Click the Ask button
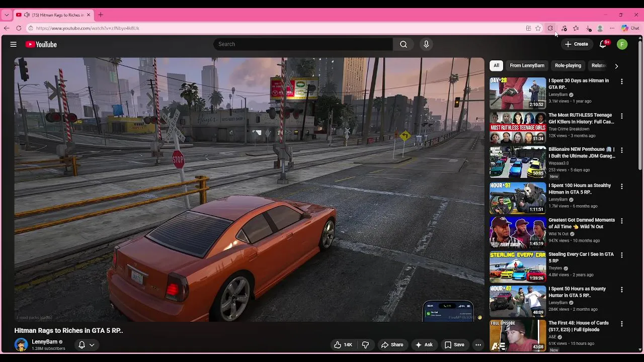The height and width of the screenshot is (362, 644). click(x=424, y=345)
